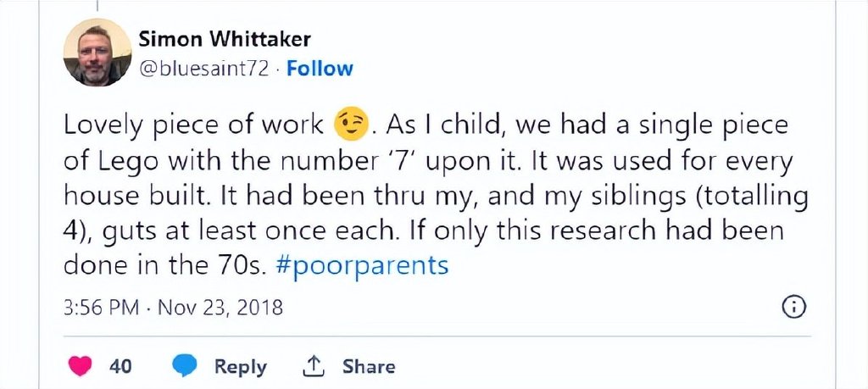Click the Simon Whittaker display name
The width and height of the screenshot is (868, 389).
point(225,39)
